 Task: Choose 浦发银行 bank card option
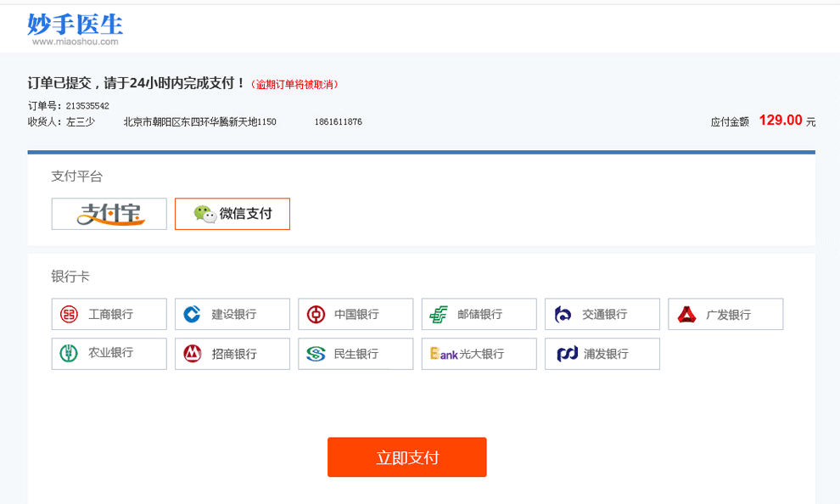click(602, 354)
